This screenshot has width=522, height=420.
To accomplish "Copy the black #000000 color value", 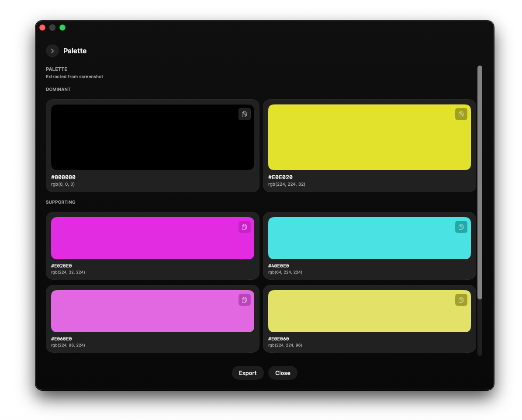I will coord(244,114).
